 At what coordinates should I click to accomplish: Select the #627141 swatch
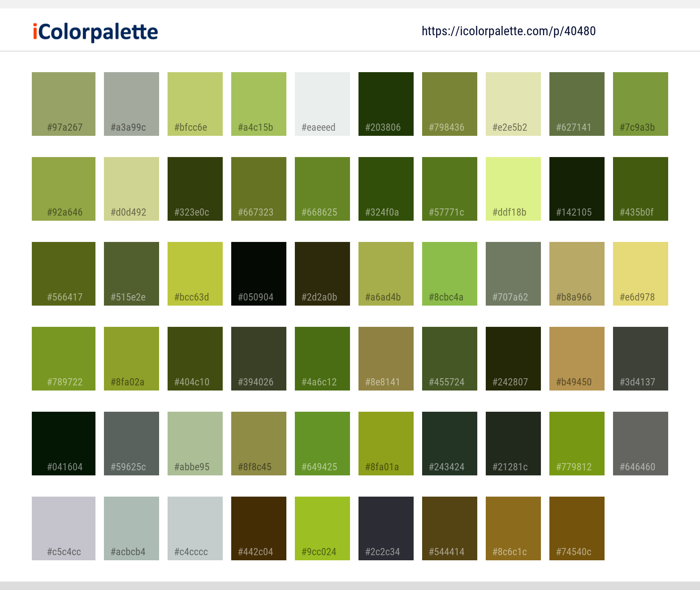click(x=577, y=104)
